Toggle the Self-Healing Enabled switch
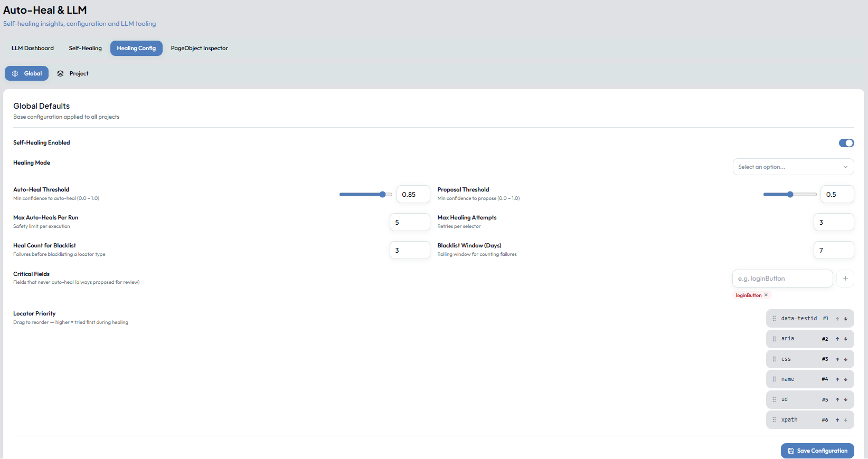Viewport: 868px width, 459px height. 846,143
